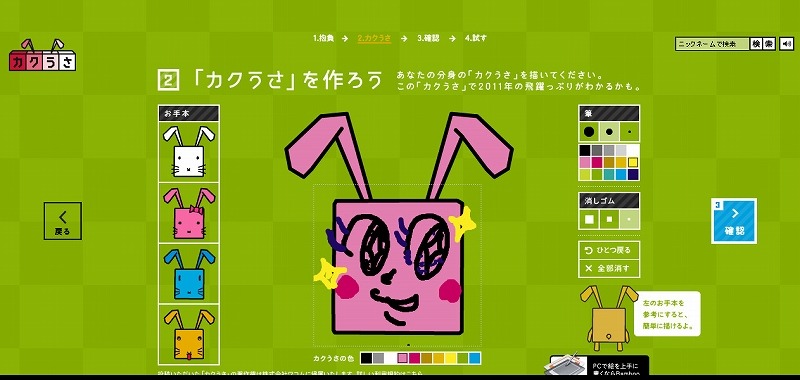Click the カクうさ logo
This screenshot has height=380, width=800.
42,55
